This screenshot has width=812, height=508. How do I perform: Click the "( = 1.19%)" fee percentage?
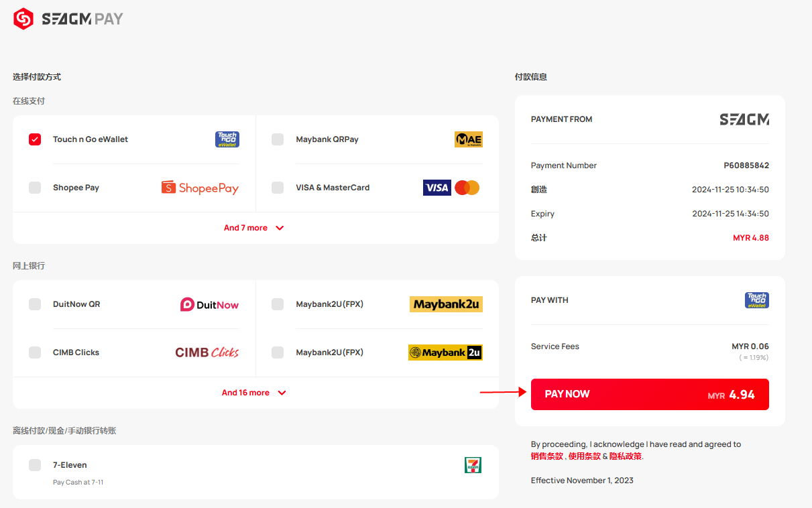(754, 358)
